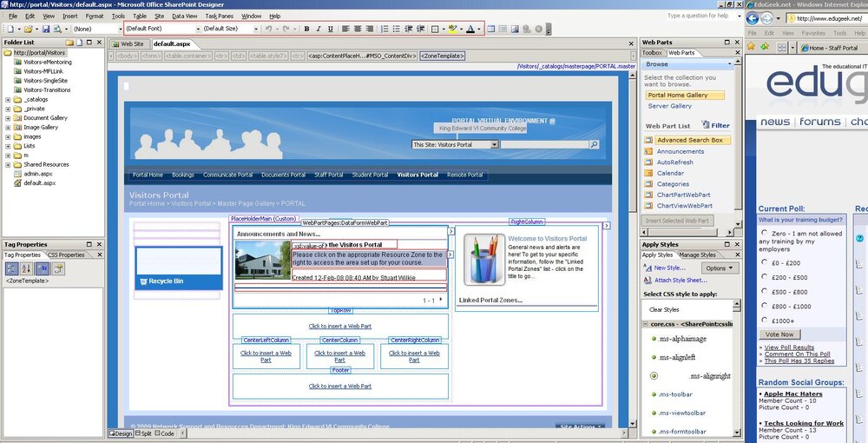Click new page icon in Folder List
This screenshot has height=443, width=868.
(80, 42)
